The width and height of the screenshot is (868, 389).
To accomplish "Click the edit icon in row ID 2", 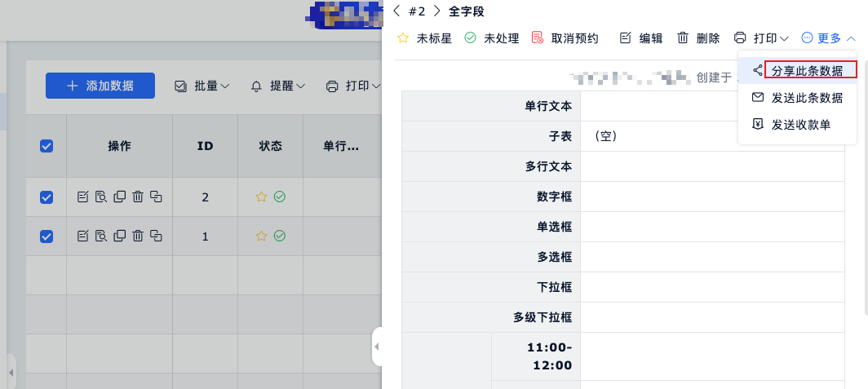I will click(x=82, y=197).
